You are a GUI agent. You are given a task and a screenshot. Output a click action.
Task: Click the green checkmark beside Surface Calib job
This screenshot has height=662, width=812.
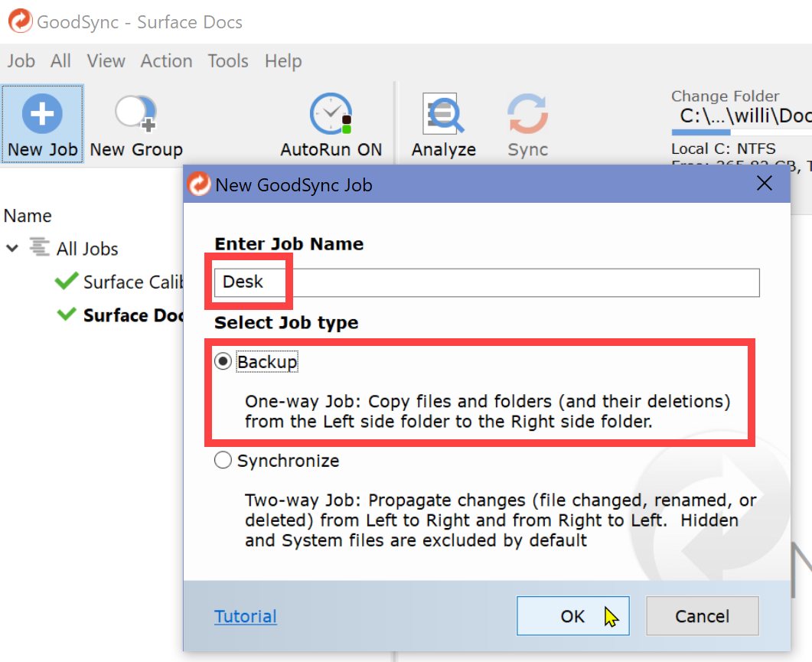click(x=67, y=282)
